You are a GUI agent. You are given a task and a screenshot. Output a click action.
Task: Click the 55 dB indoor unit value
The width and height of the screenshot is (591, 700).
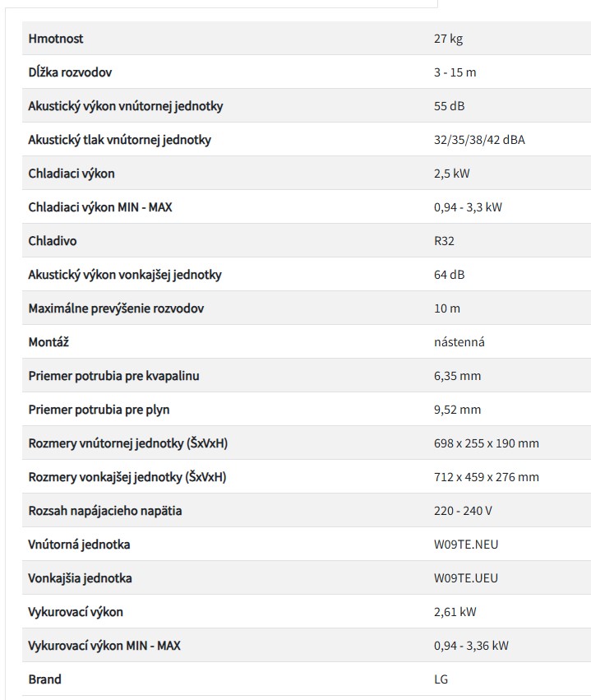coord(450,106)
